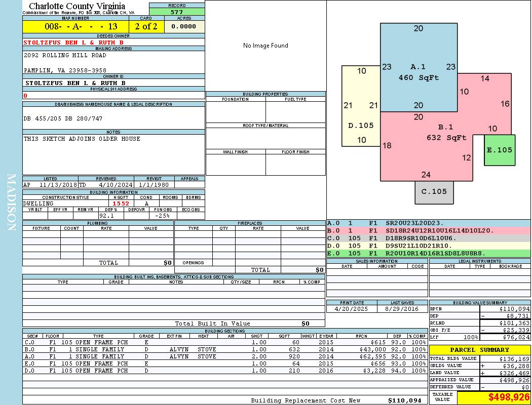532x405 pixels.
Task: Click the A.0 sketch vector legend row
Action: click(428, 223)
